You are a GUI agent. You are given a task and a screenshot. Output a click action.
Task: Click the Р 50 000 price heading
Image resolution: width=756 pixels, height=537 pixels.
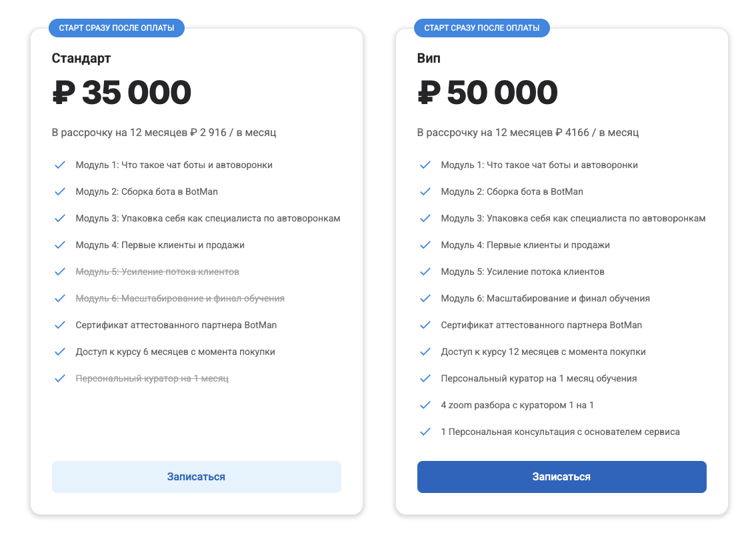tap(487, 93)
